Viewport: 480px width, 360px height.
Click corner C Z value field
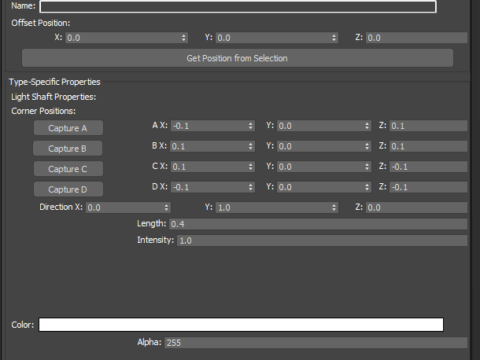[428, 167]
